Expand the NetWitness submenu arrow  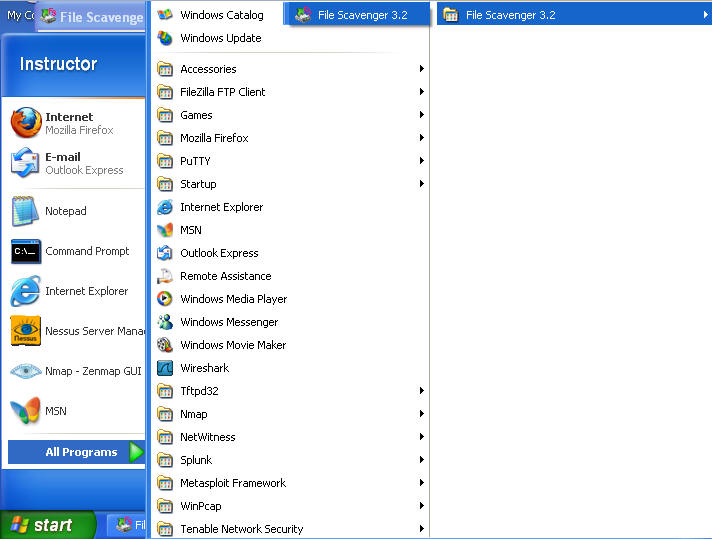[x=422, y=436]
